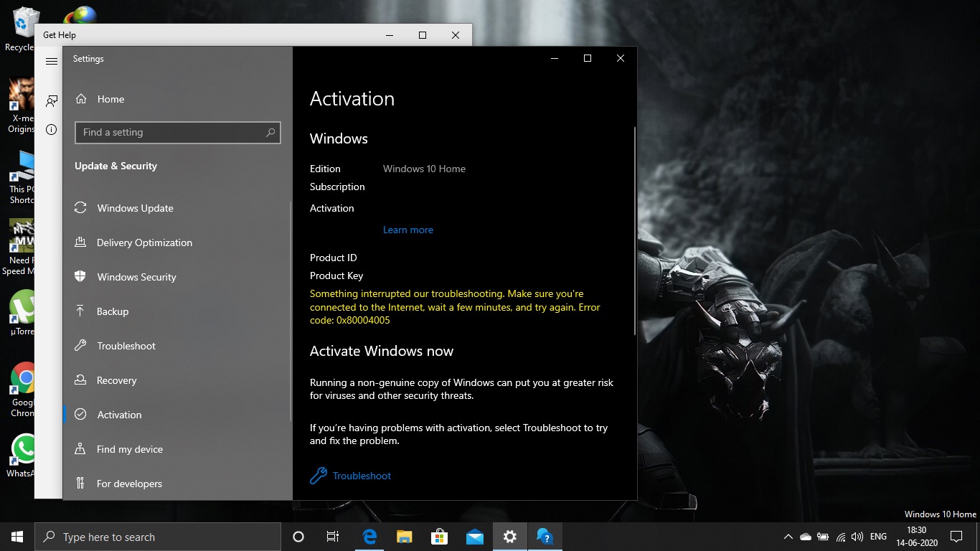The width and height of the screenshot is (980, 551).
Task: Open Find my device settings
Action: [x=129, y=449]
